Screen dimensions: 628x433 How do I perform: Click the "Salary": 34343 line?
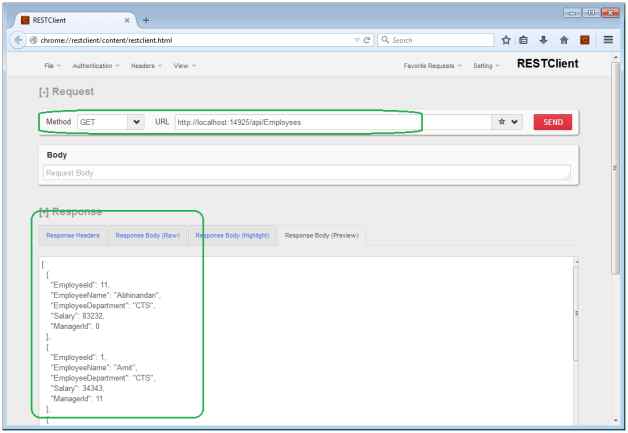click(x=78, y=388)
